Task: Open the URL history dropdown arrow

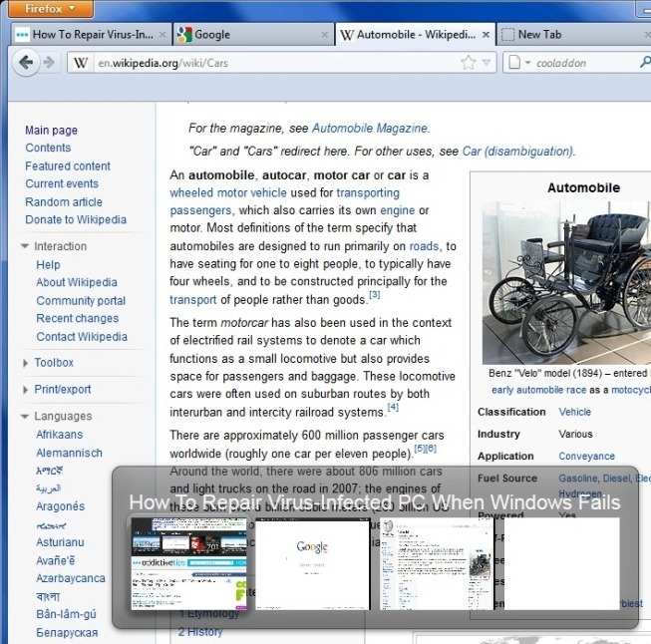Action: 487,63
